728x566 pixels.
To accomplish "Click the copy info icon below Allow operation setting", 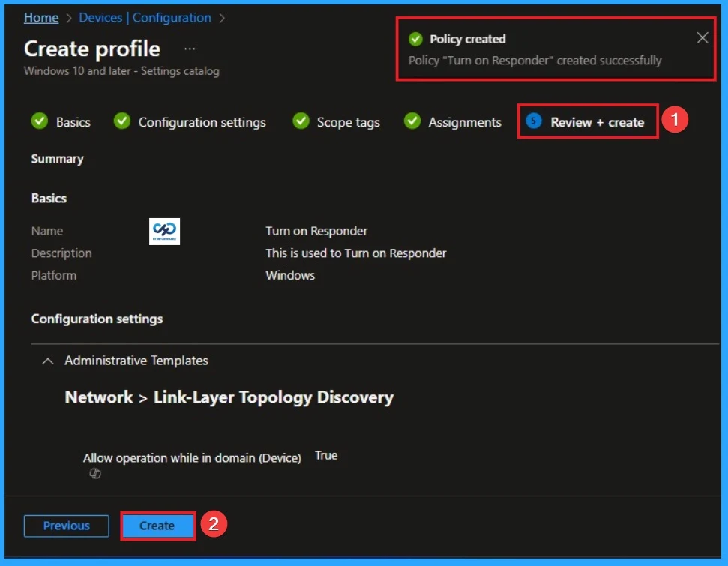I will click(94, 473).
